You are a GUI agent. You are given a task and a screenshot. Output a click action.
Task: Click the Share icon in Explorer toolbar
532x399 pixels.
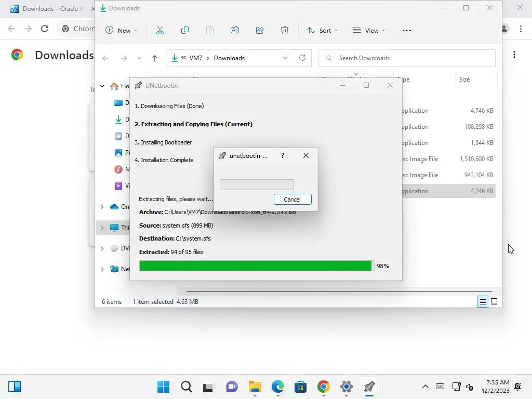click(260, 31)
